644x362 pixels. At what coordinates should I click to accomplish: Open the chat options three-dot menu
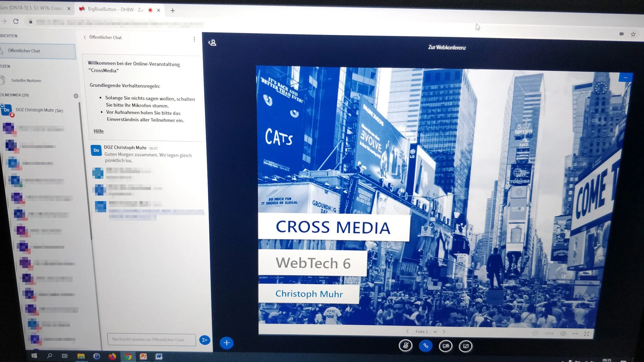click(194, 39)
